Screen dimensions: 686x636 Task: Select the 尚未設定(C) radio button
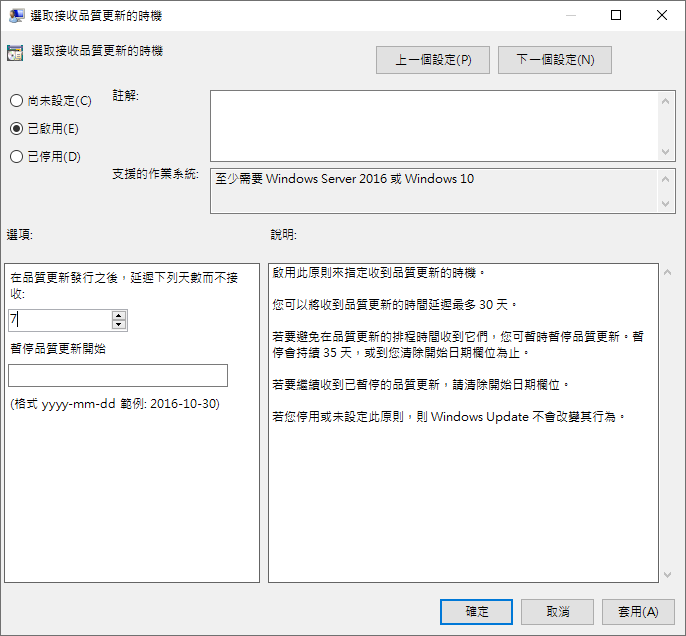pyautogui.click(x=16, y=100)
